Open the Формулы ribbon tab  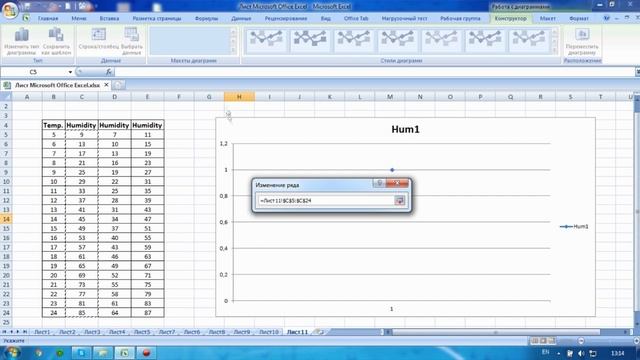(207, 18)
